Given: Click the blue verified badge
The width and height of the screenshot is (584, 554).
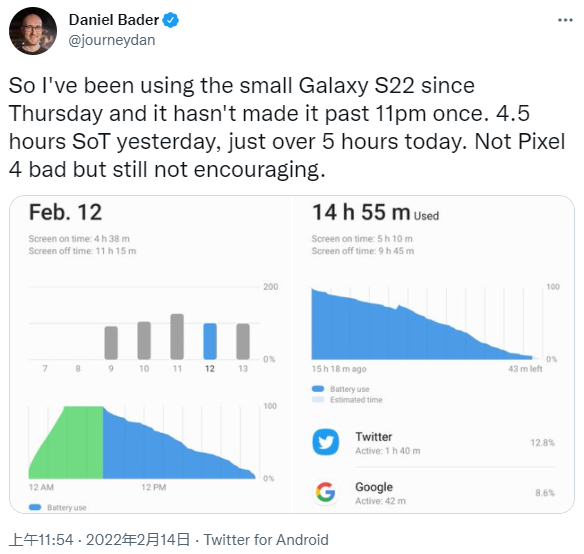Looking at the screenshot, I should (171, 20).
